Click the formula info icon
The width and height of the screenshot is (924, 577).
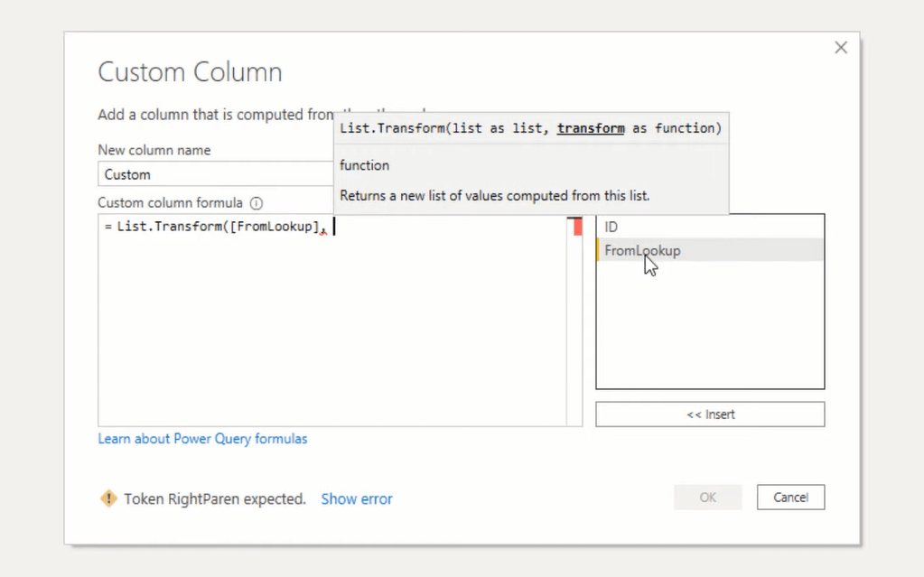[256, 203]
